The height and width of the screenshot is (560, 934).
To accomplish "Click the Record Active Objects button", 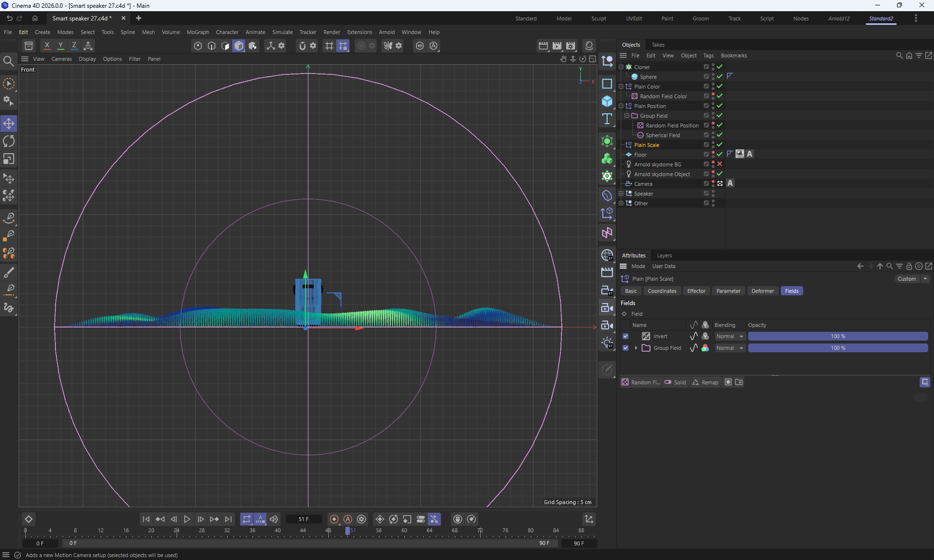I will click(x=334, y=519).
